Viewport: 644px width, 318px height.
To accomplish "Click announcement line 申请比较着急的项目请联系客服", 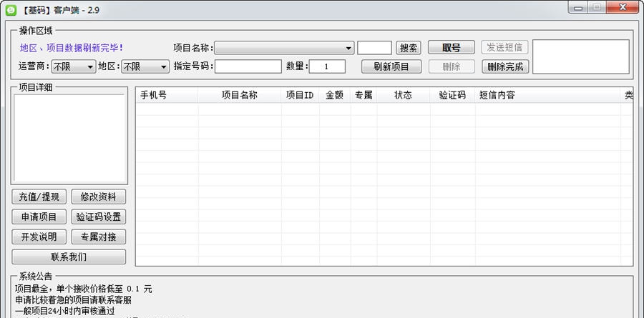I will 73,300.
